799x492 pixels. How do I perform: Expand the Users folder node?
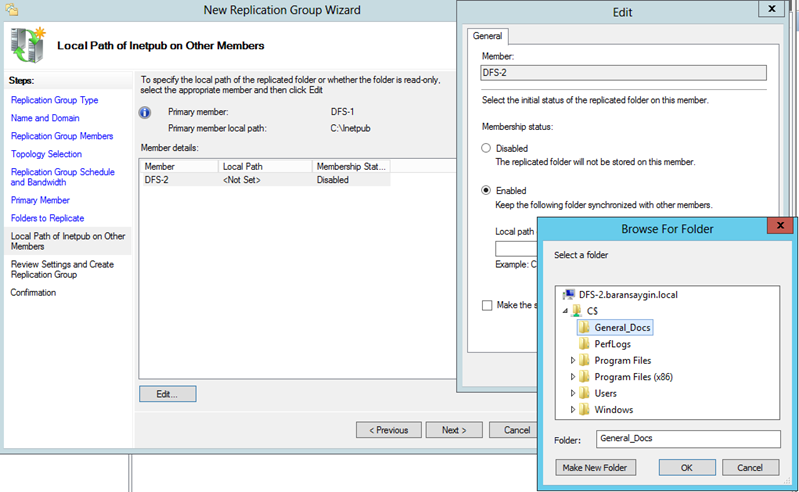coord(573,393)
